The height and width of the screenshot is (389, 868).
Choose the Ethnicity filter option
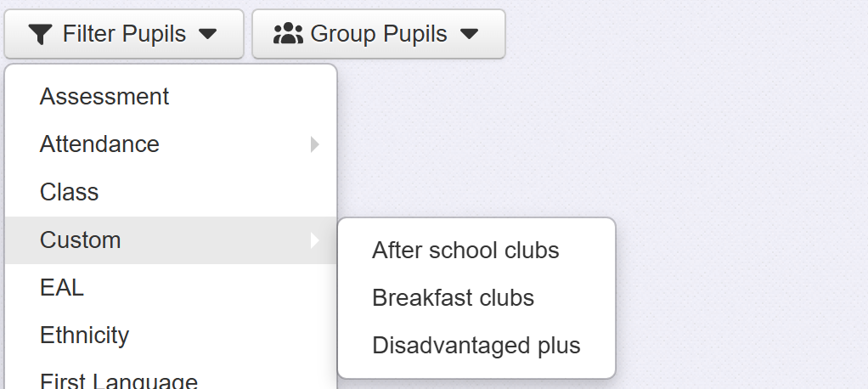(84, 335)
